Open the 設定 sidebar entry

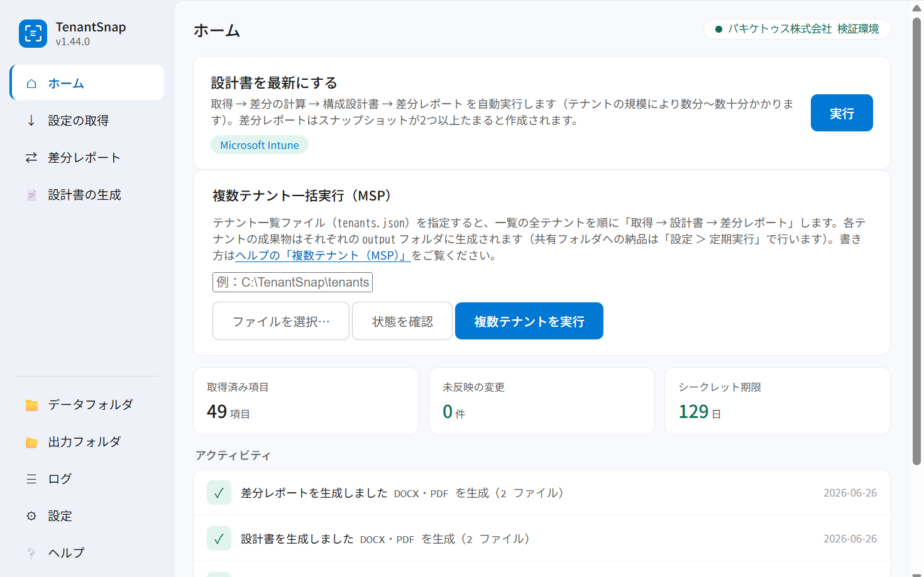[x=87, y=516]
